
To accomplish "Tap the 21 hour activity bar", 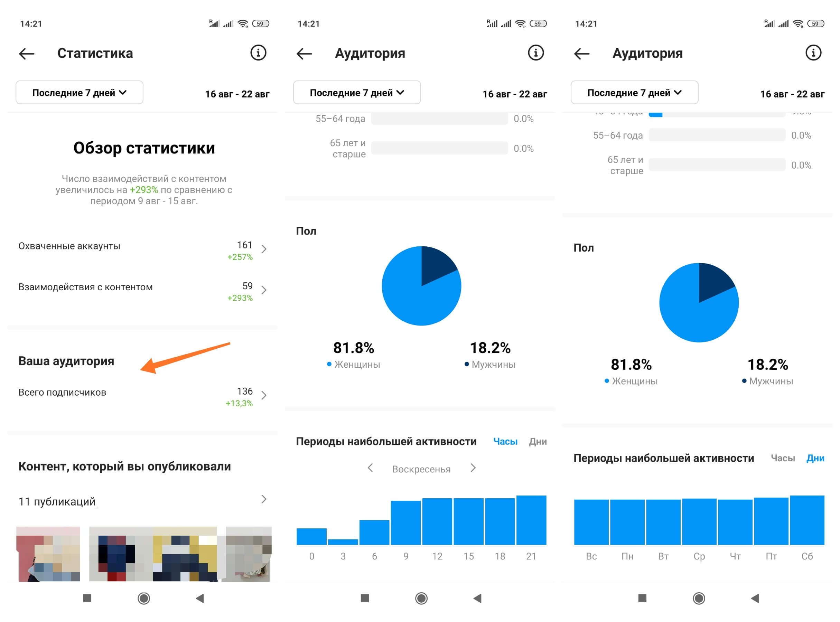I will tap(532, 520).
